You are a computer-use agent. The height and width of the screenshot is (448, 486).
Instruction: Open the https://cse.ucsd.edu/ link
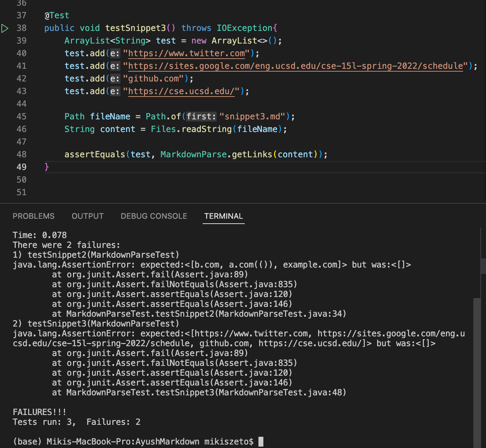(x=181, y=91)
